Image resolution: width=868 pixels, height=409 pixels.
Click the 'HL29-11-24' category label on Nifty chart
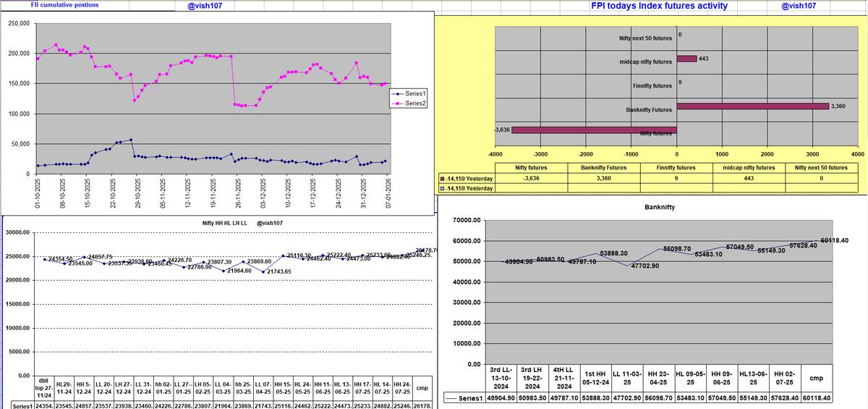click(x=64, y=387)
